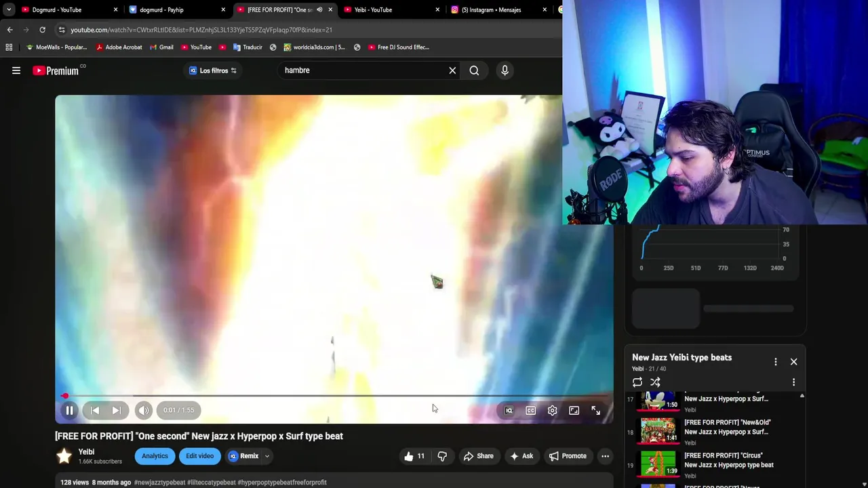Click the Edit video button
Viewport: 868px width, 488px height.
(199, 456)
